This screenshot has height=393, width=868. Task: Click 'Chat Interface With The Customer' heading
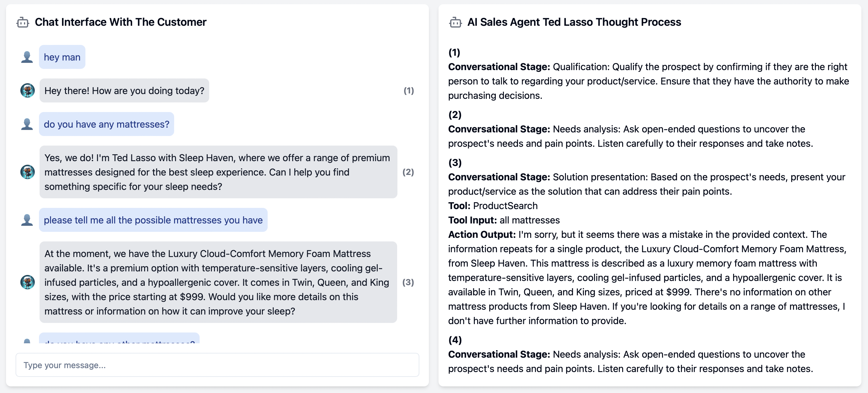pyautogui.click(x=120, y=22)
